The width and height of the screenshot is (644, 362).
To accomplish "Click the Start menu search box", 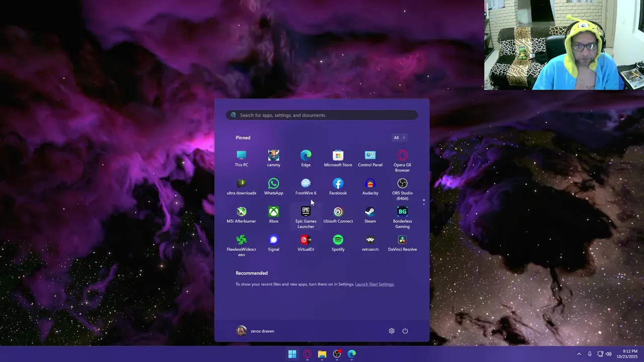I will 322,115.
